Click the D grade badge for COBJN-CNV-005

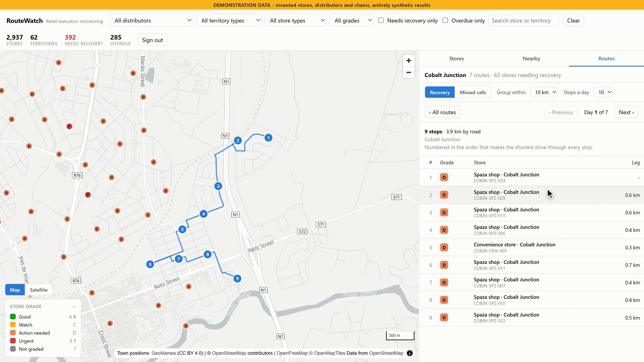tap(444, 247)
